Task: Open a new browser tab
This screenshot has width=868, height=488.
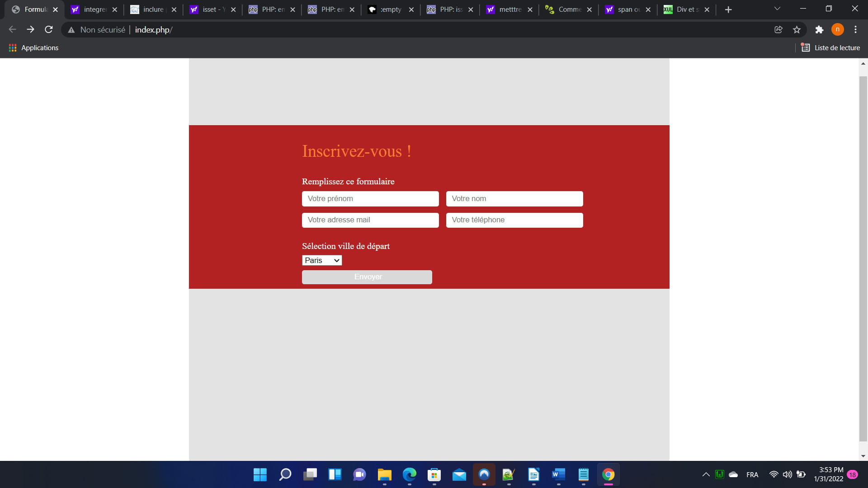Action: tap(728, 9)
